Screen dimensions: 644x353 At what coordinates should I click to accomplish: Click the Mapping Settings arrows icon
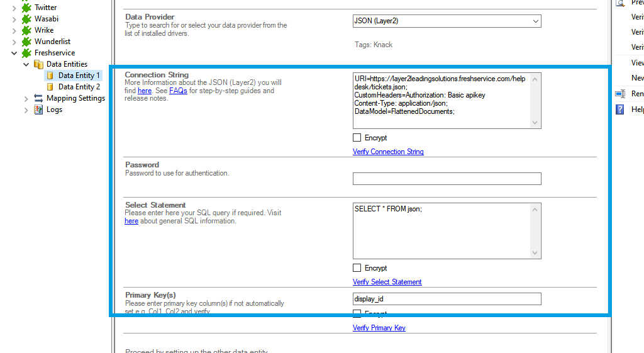pos(38,98)
